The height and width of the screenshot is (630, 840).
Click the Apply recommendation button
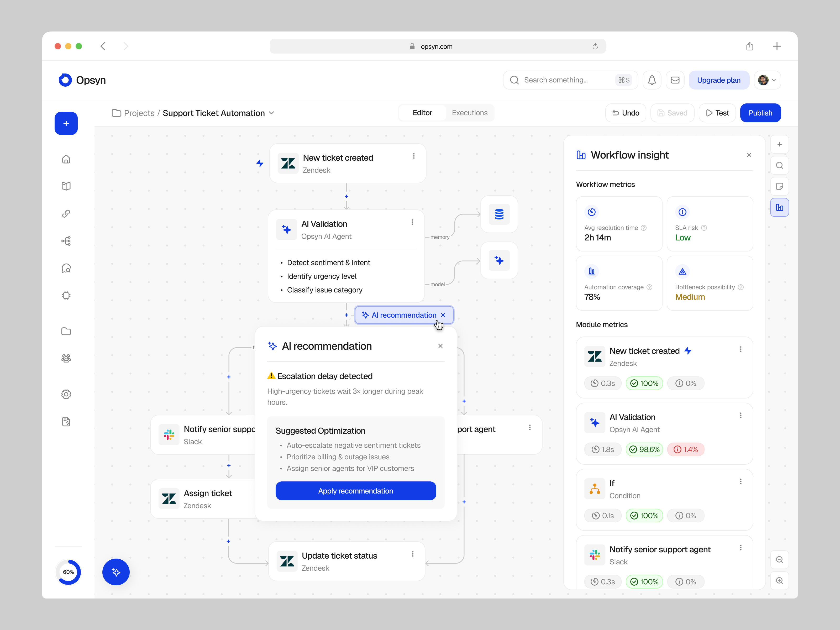coord(355,491)
